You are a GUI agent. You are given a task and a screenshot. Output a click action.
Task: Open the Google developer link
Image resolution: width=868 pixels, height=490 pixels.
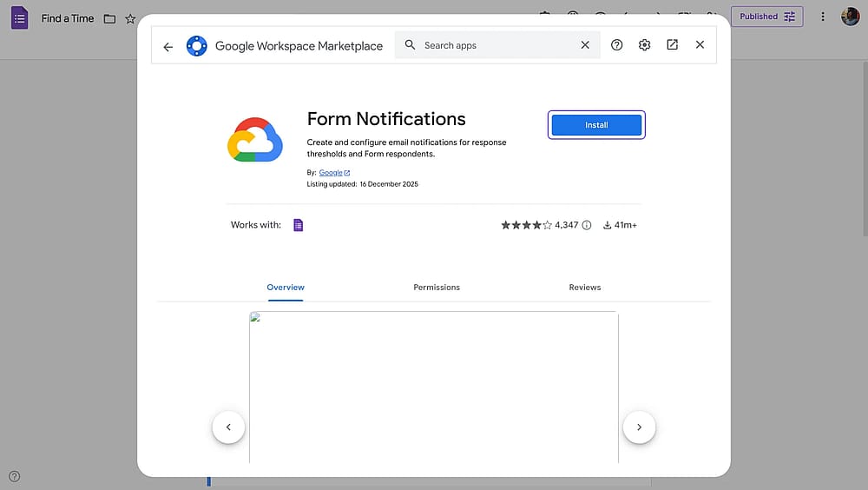click(334, 173)
